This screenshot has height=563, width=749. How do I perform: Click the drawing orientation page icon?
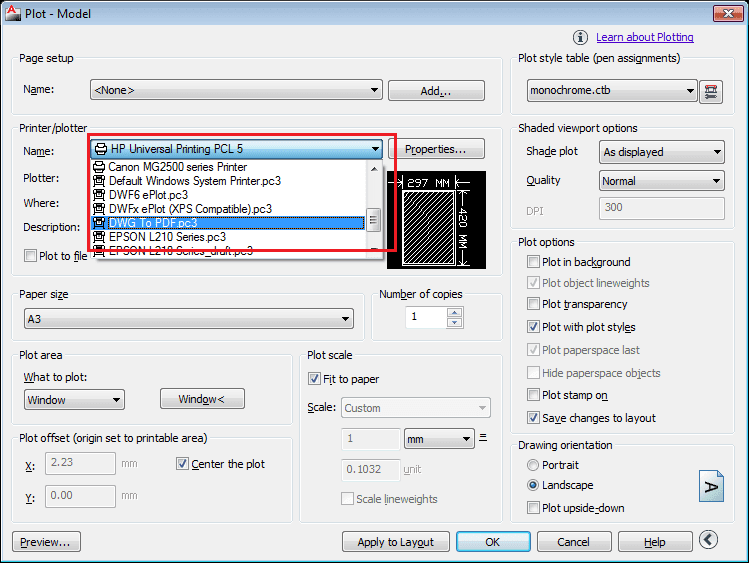point(711,486)
